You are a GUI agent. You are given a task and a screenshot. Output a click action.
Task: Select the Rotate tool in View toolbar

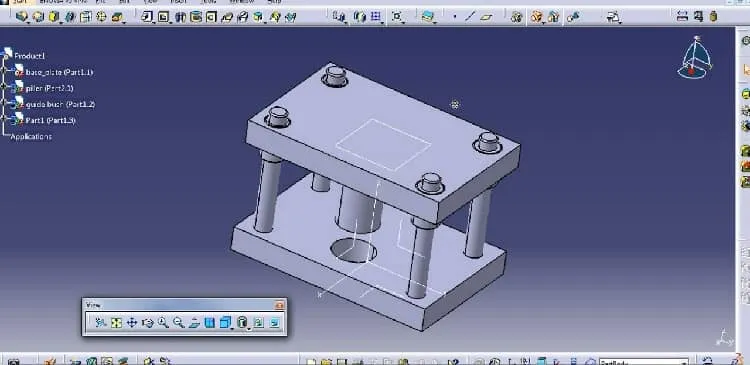point(147,323)
